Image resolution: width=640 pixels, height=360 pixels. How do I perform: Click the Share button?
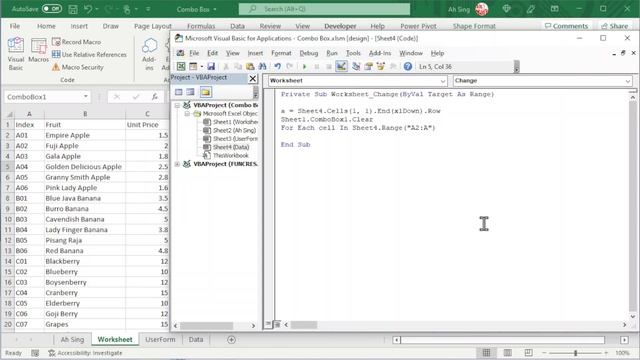click(x=615, y=26)
